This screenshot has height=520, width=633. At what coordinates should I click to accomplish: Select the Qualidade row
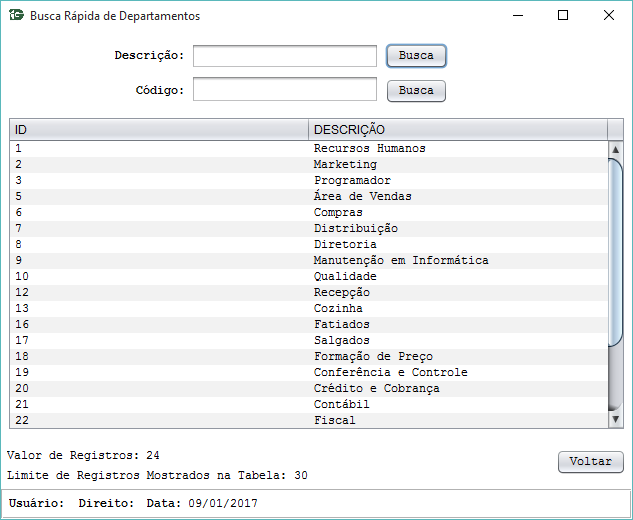click(309, 277)
